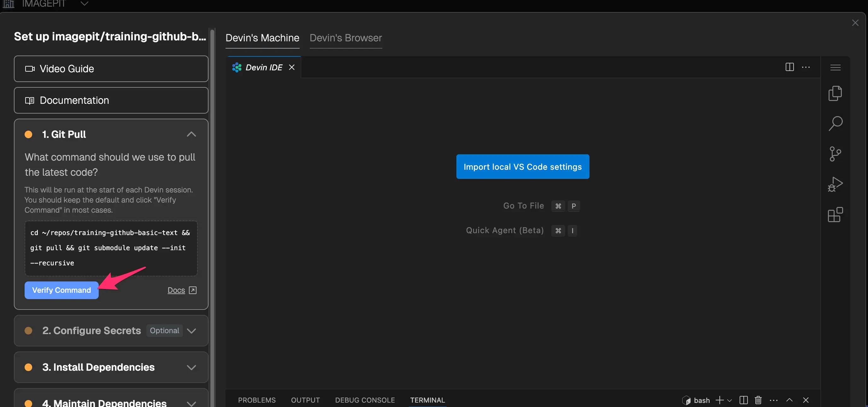Expand the Configure Secrets step

[191, 331]
